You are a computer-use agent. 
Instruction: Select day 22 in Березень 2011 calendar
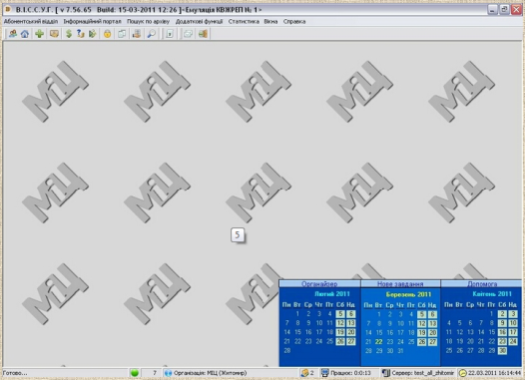(x=379, y=342)
